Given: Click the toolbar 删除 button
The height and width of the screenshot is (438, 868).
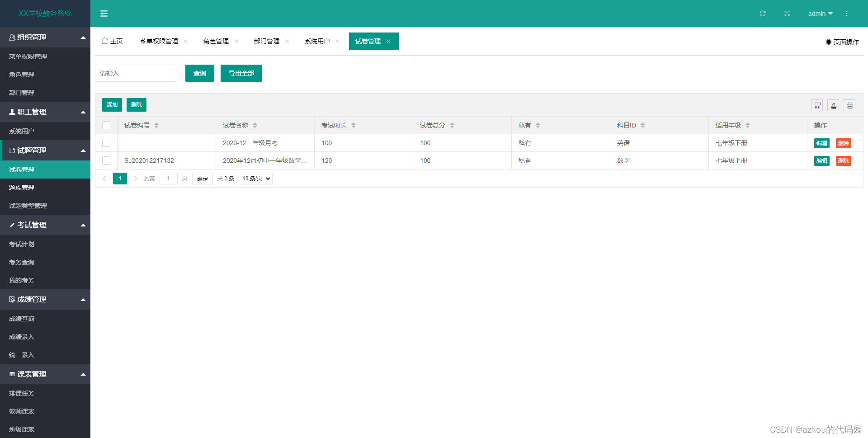Looking at the screenshot, I should click(137, 105).
